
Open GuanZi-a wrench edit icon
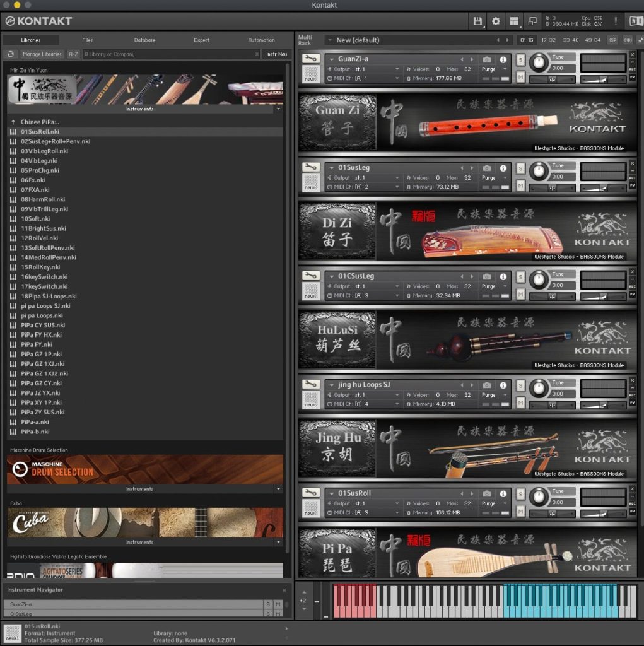point(311,59)
